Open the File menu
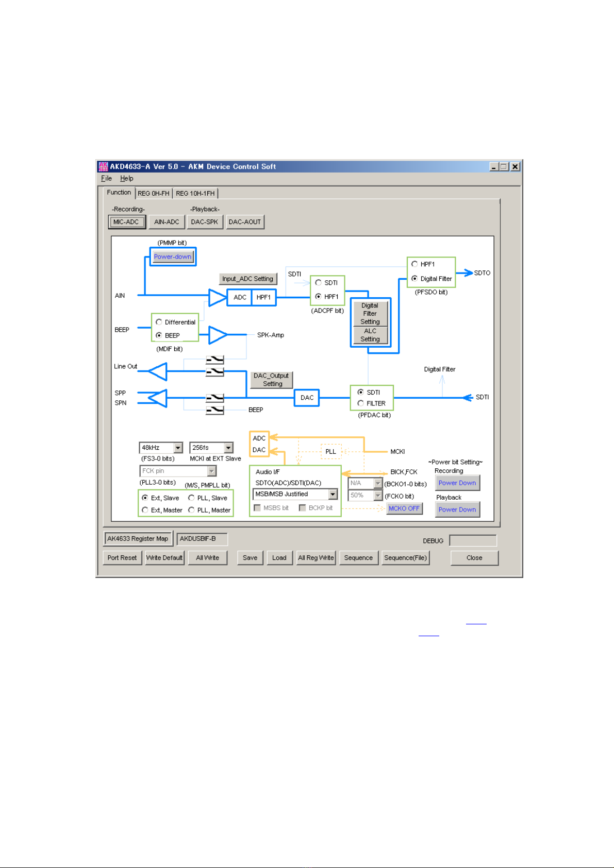This screenshot has width=614, height=868. pyautogui.click(x=106, y=178)
